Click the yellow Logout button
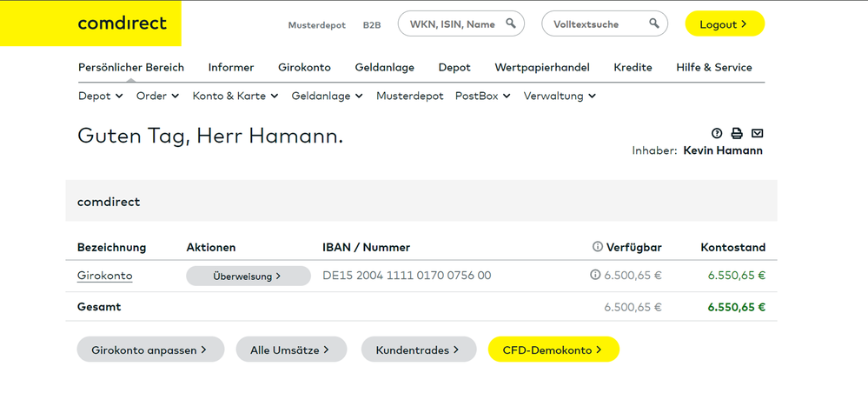Screen dimensions: 868x393 [725, 23]
